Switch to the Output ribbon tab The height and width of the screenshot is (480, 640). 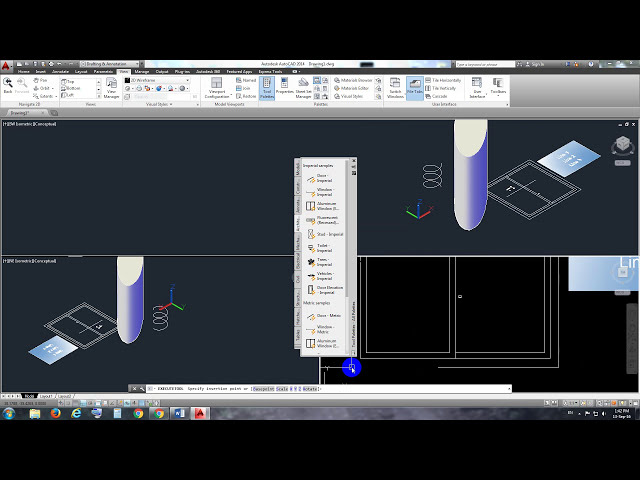tap(162, 71)
